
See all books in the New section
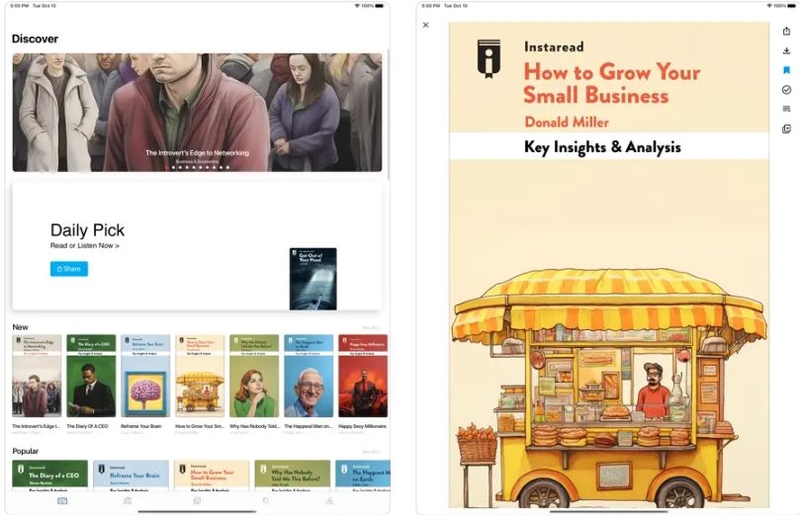(371, 328)
